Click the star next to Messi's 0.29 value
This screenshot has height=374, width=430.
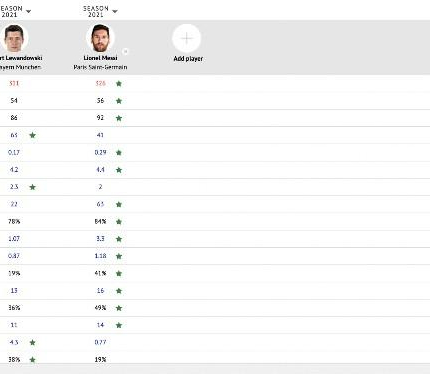(x=119, y=153)
